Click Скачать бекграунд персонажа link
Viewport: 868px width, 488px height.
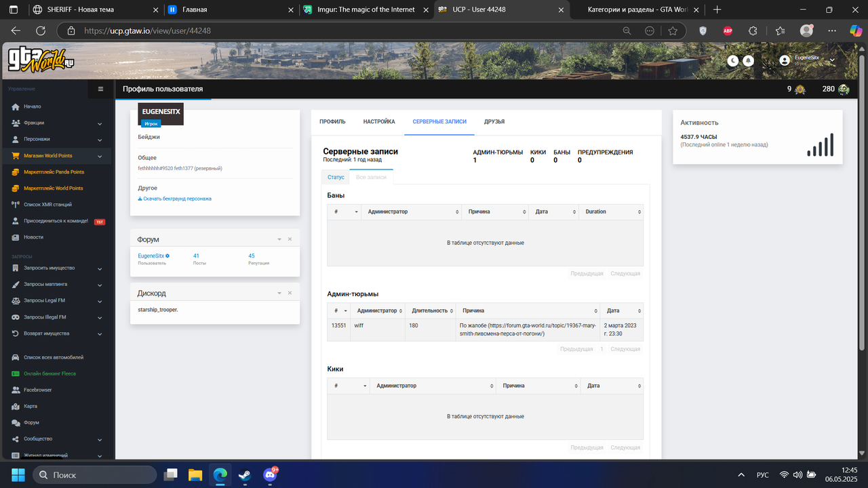(x=175, y=199)
